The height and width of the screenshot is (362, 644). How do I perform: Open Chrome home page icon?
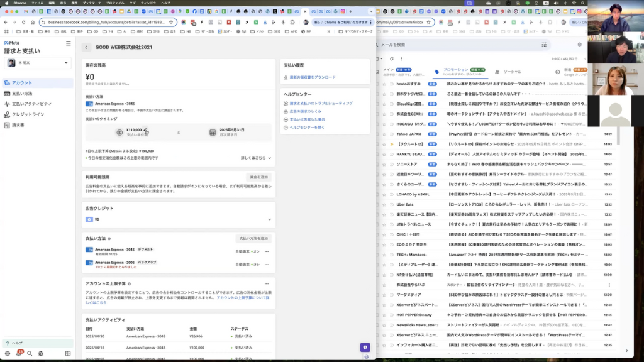click(33, 22)
